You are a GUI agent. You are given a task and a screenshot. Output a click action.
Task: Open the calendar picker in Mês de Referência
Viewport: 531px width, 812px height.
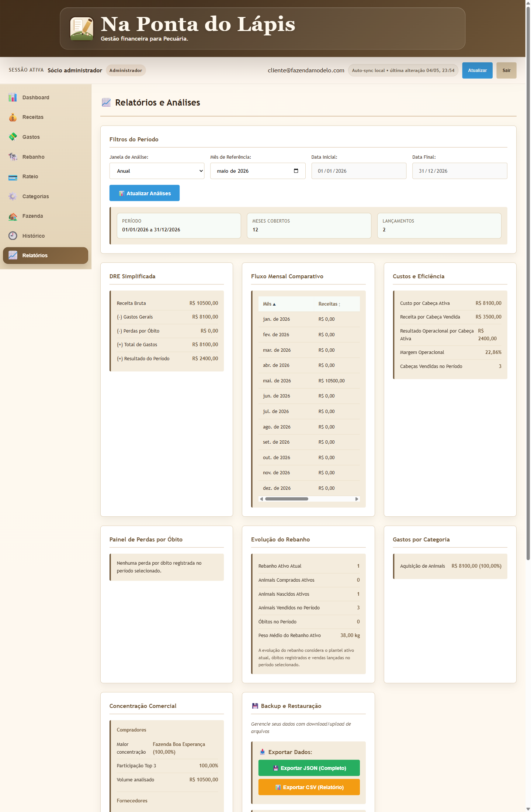click(x=296, y=171)
